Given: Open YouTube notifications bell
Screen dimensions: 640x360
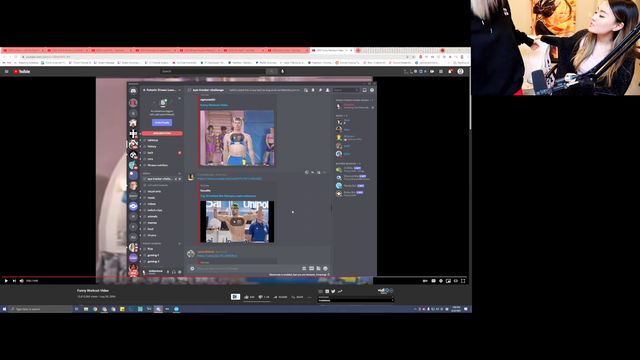Looking at the screenshot, I should [x=450, y=71].
